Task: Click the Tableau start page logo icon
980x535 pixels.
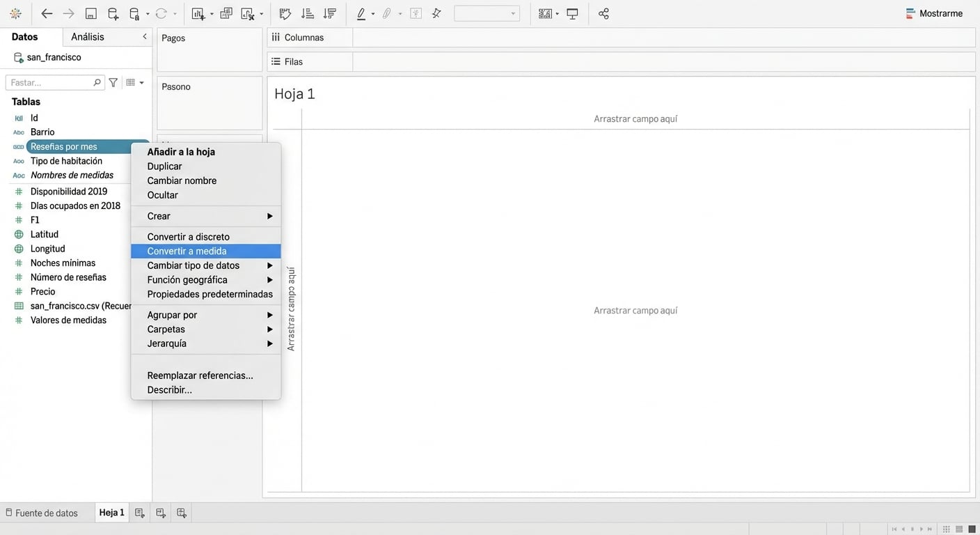Action: point(15,14)
